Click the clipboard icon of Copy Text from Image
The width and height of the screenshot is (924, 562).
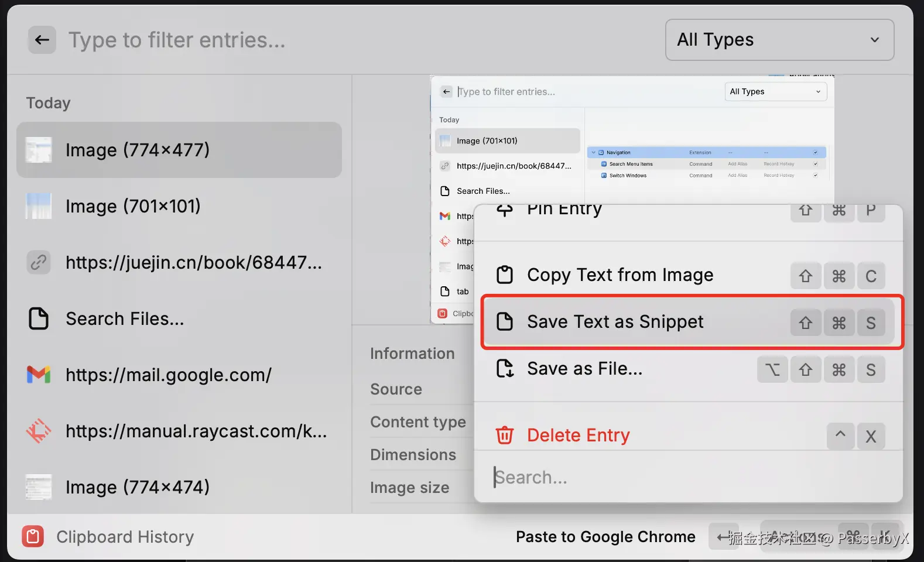[x=505, y=275]
